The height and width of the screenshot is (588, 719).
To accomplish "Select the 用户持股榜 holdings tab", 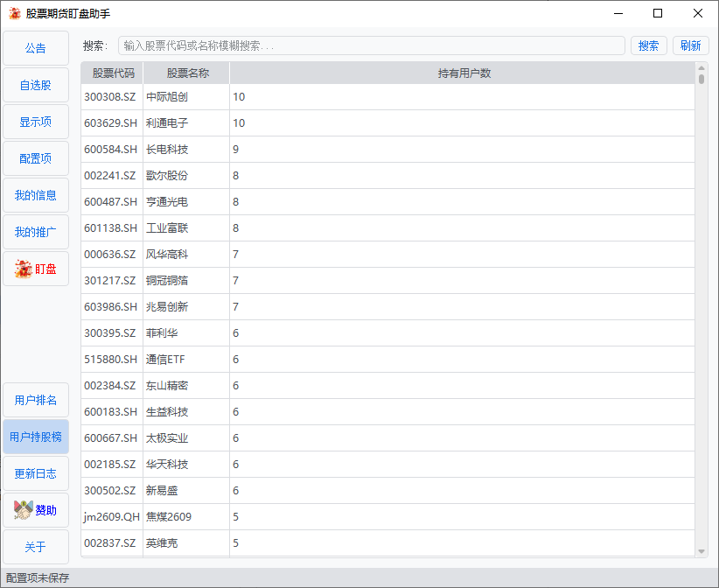I will click(36, 437).
